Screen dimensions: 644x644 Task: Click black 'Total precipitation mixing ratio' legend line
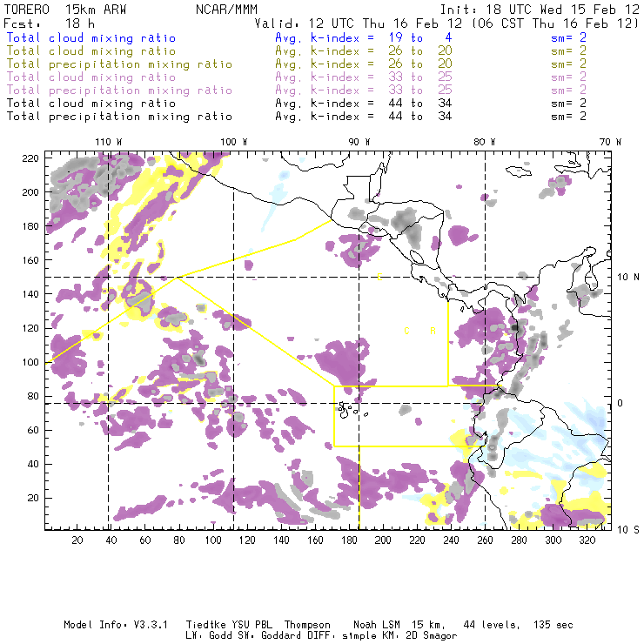pyautogui.click(x=119, y=117)
